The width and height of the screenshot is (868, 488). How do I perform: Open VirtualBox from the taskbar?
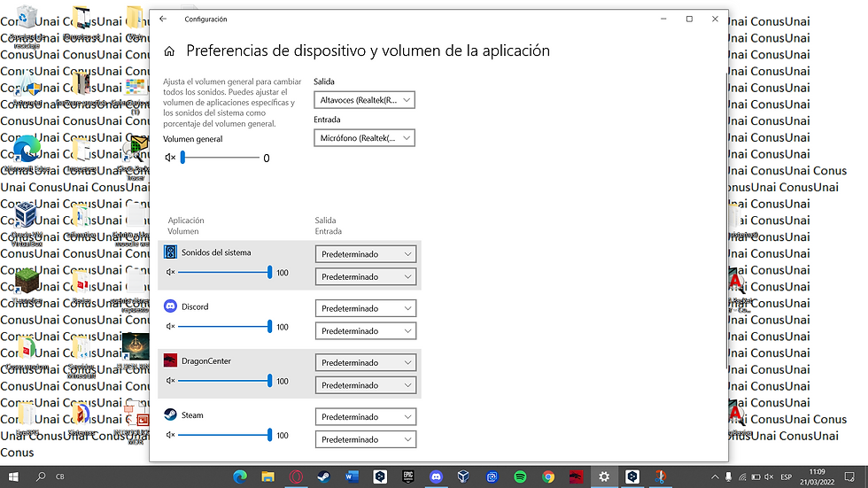464,476
